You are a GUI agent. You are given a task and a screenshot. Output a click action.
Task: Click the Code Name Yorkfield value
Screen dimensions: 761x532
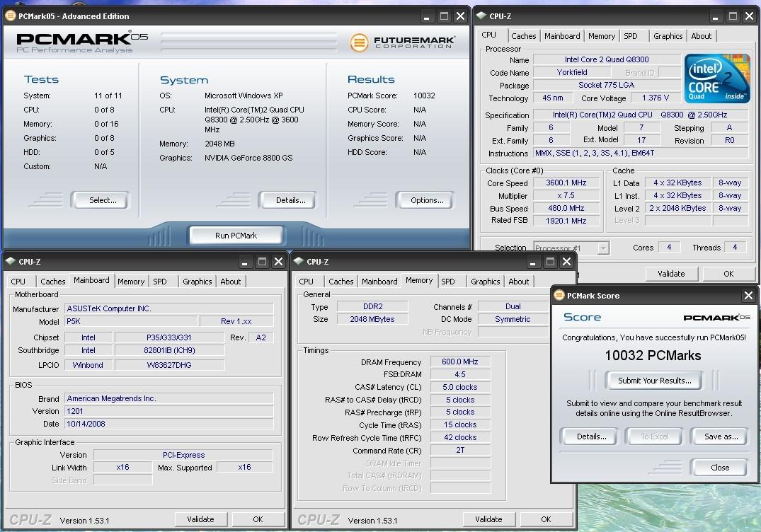click(x=572, y=72)
